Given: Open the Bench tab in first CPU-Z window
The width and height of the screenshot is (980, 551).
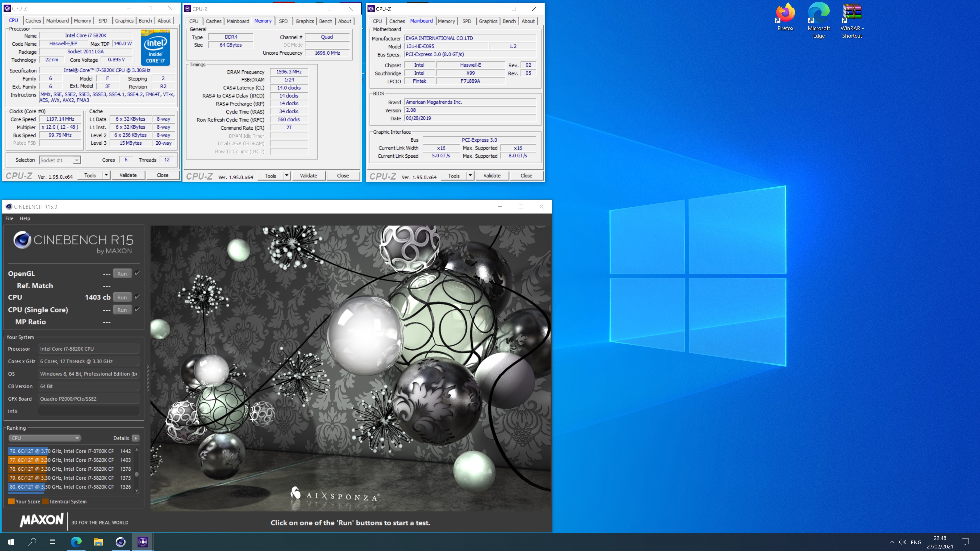Looking at the screenshot, I should (x=145, y=20).
